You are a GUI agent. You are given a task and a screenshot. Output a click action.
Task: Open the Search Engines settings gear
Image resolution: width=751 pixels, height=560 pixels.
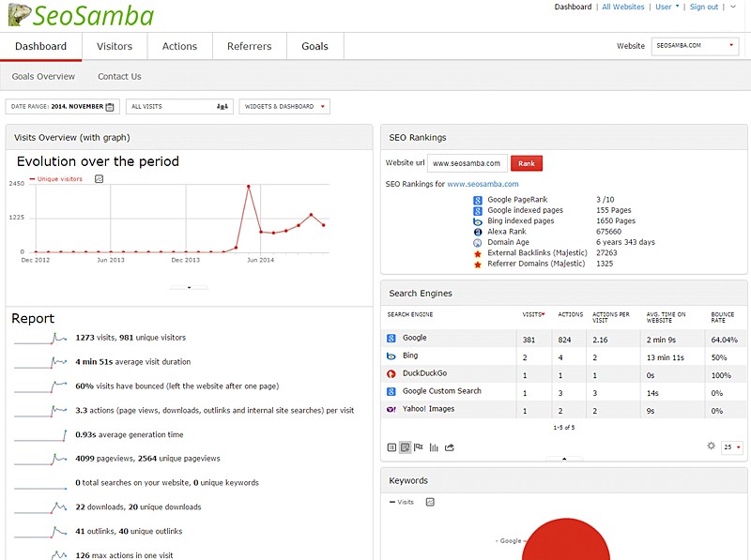coord(712,446)
